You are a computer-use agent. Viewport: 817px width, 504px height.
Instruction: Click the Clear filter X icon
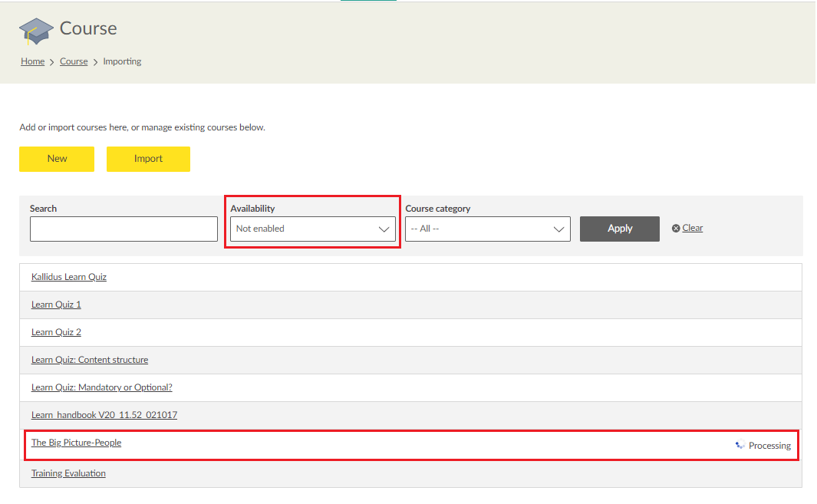(x=676, y=229)
